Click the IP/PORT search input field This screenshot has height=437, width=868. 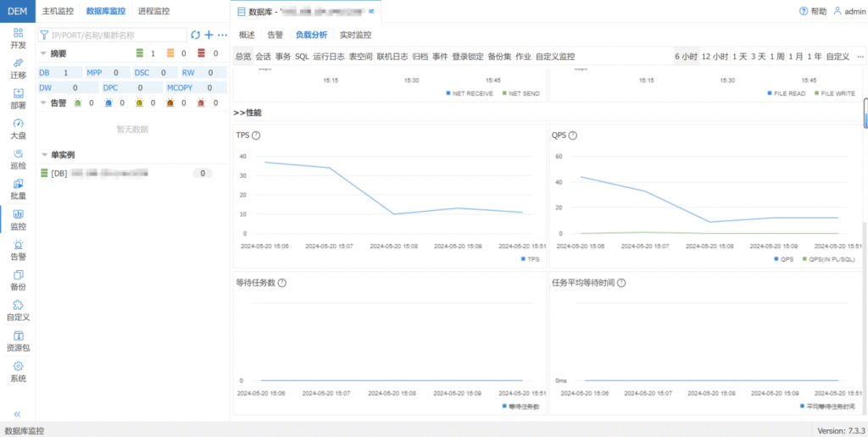(114, 35)
